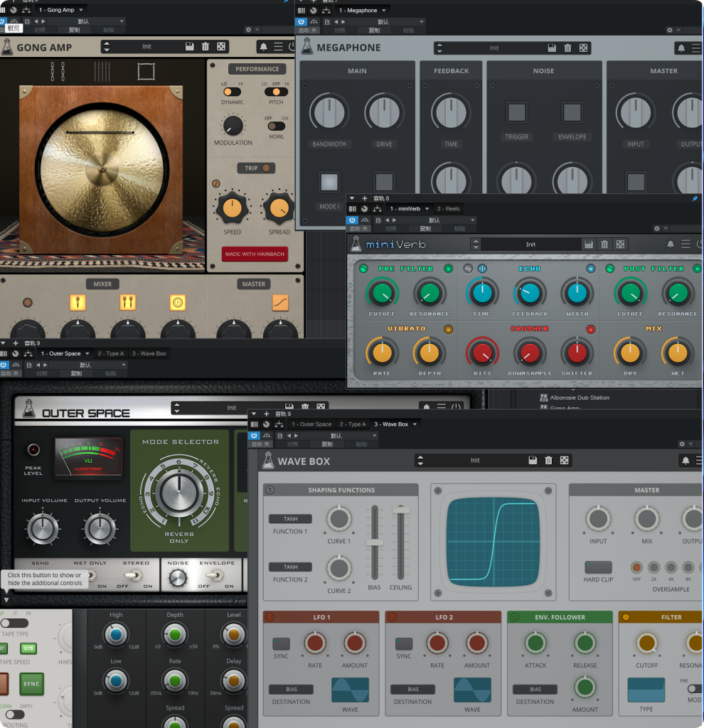Viewport: 704px width, 728px height.
Task: Open Wave Box notification bell
Action: (x=686, y=461)
